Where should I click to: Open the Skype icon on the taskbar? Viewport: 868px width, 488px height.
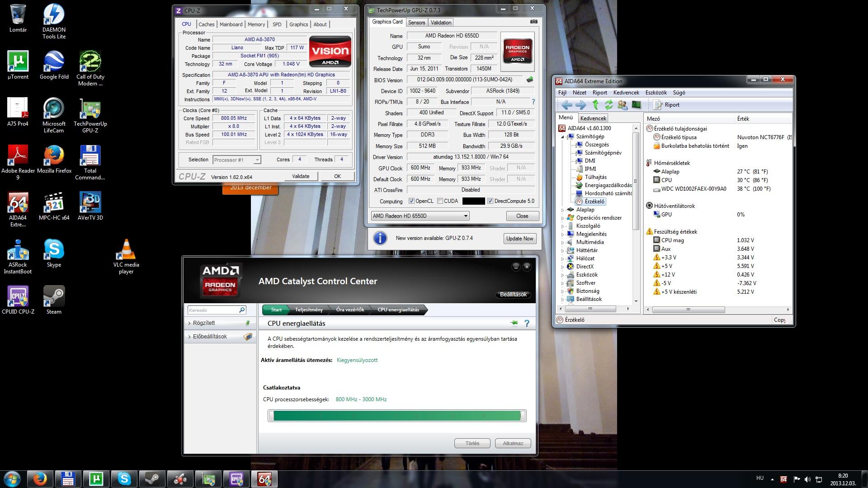click(124, 479)
